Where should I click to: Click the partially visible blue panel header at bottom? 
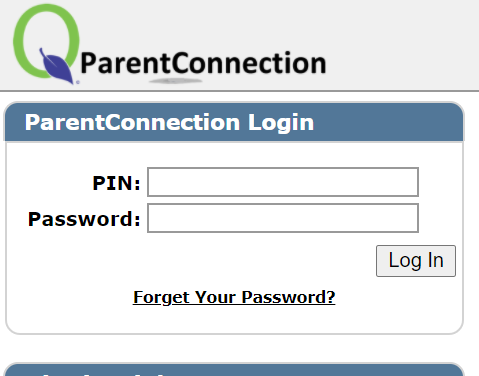(x=234, y=370)
